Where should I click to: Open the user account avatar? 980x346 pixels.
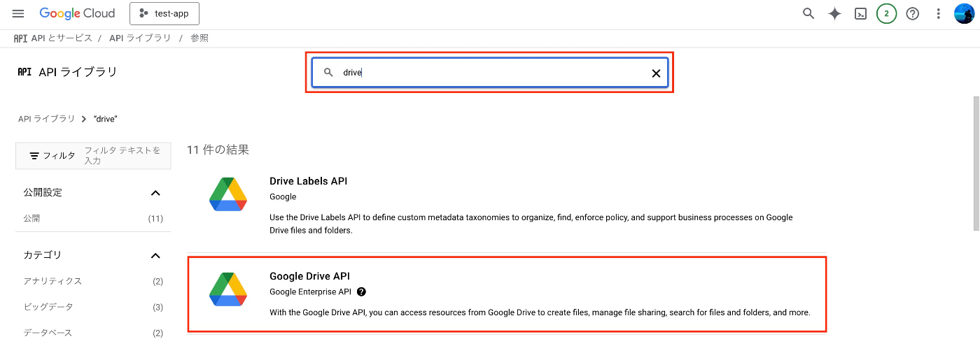965,13
